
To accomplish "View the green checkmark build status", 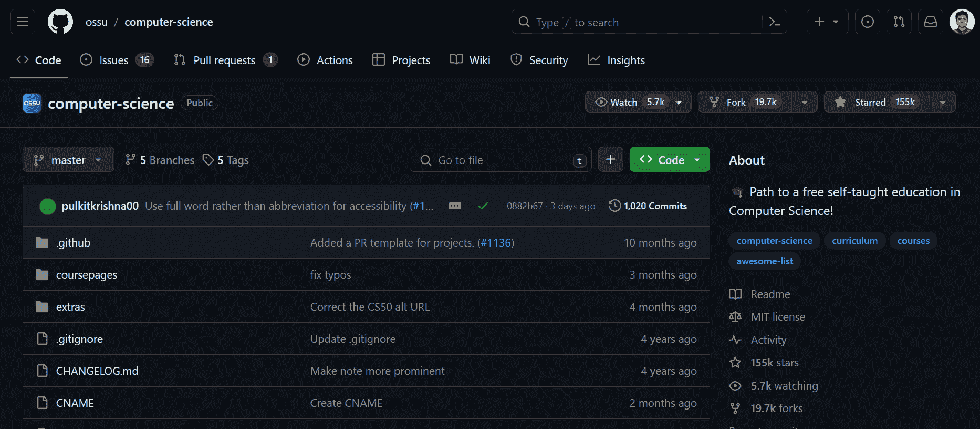I will pyautogui.click(x=483, y=206).
